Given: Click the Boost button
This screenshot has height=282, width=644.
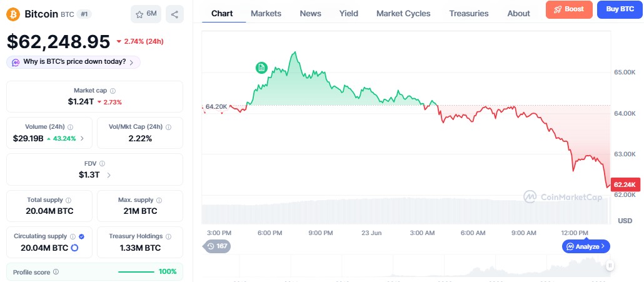Looking at the screenshot, I should pos(569,9).
